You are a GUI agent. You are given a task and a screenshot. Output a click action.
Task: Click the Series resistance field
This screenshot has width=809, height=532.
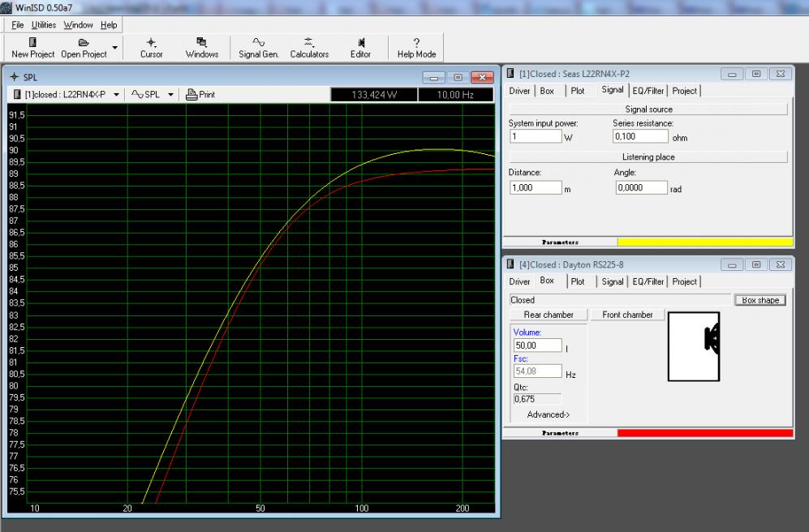(640, 136)
